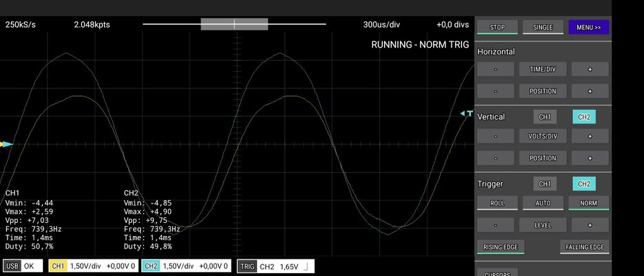Click the cyan CH2 badge in status bar
Screen dimensions: 644x276
151,266
